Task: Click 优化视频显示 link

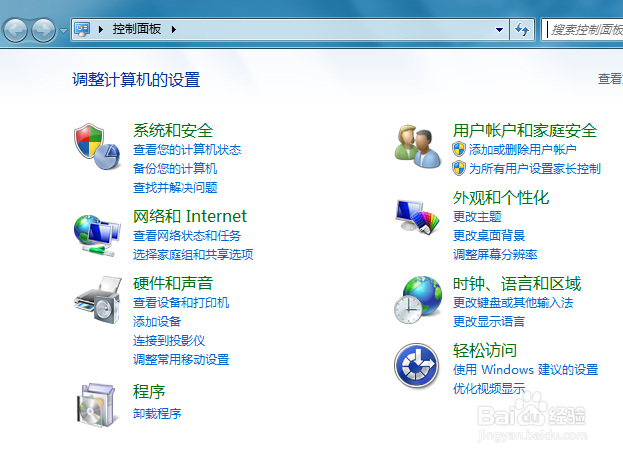Action: click(489, 388)
